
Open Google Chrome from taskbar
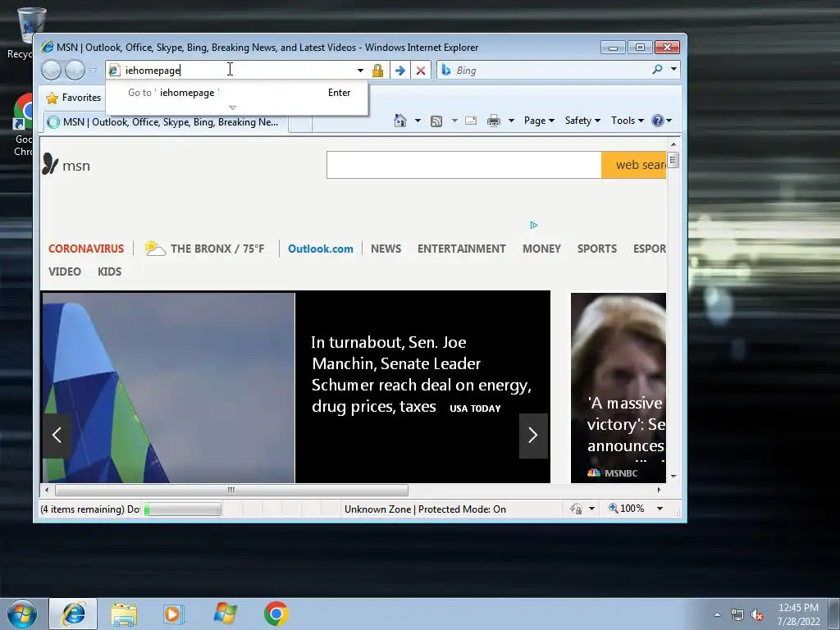276,614
